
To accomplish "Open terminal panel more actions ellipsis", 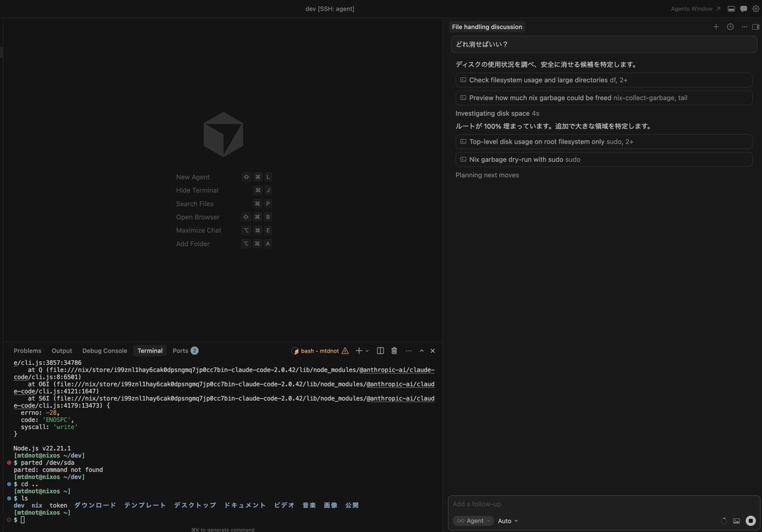I will coord(409,351).
